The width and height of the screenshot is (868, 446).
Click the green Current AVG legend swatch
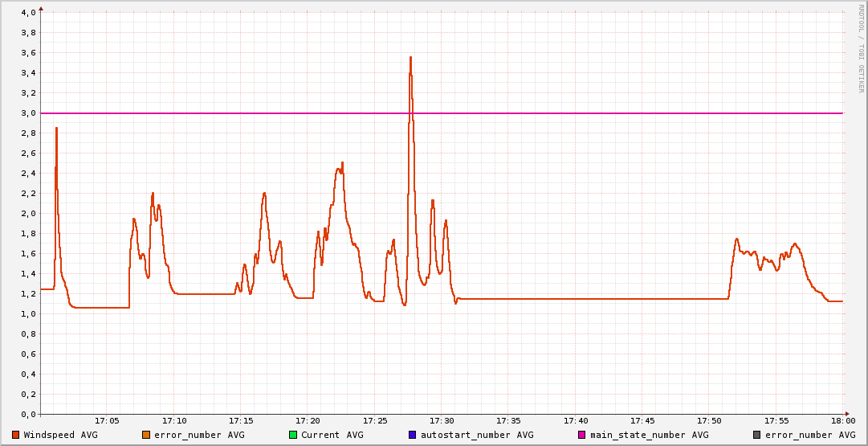point(293,435)
